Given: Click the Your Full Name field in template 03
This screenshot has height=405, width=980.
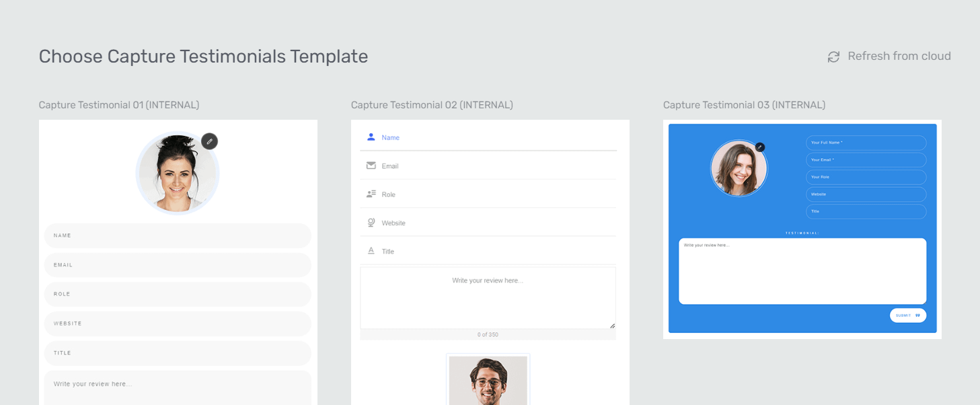Looking at the screenshot, I should click(866, 143).
